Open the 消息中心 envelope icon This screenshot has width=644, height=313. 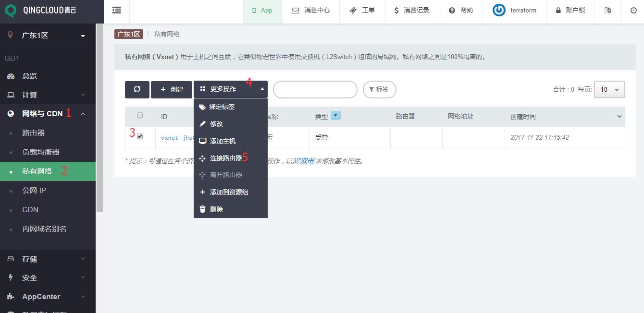[296, 10]
